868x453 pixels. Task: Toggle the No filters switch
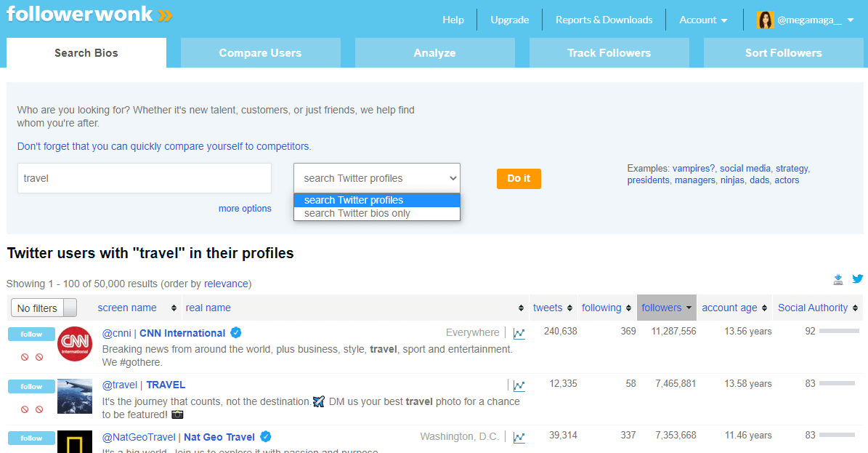point(44,308)
